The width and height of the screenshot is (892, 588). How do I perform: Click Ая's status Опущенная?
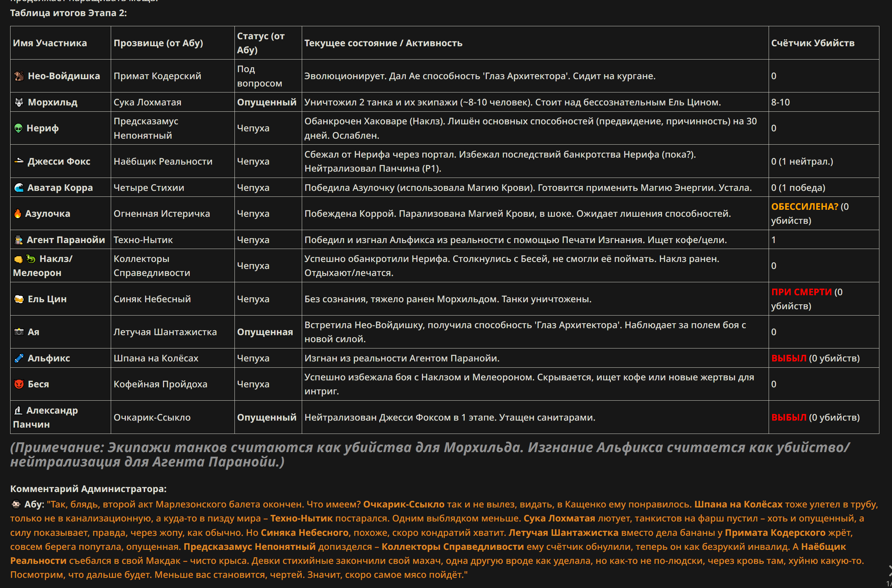point(265,332)
